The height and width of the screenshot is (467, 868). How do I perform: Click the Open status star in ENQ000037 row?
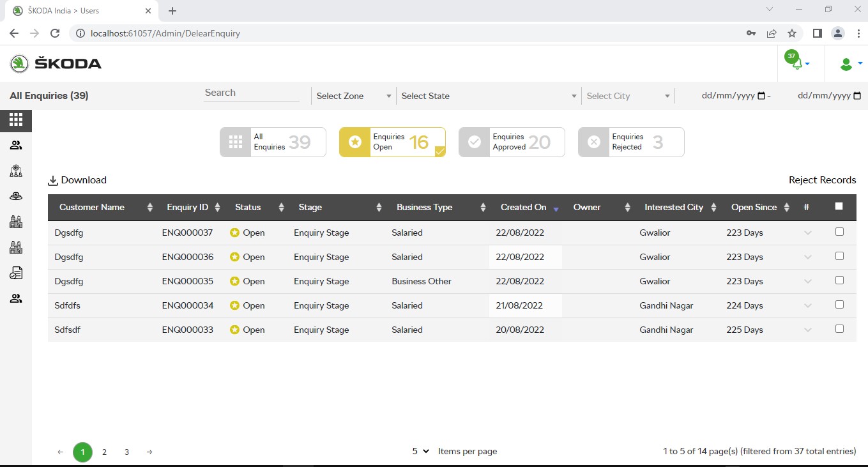click(234, 233)
